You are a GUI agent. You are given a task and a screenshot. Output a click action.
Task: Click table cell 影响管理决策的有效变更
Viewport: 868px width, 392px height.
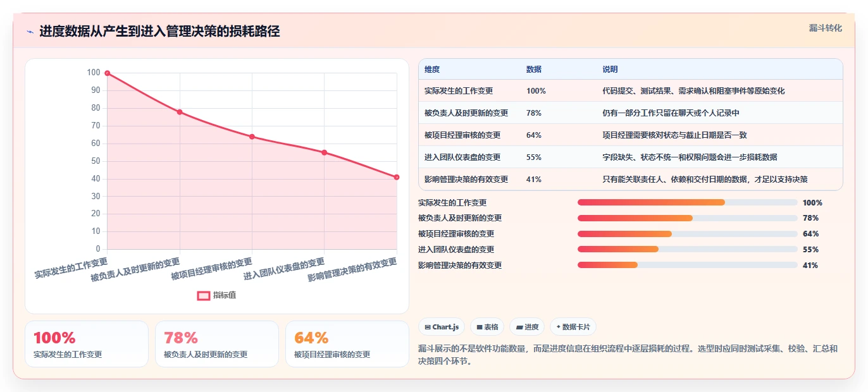pos(466,180)
